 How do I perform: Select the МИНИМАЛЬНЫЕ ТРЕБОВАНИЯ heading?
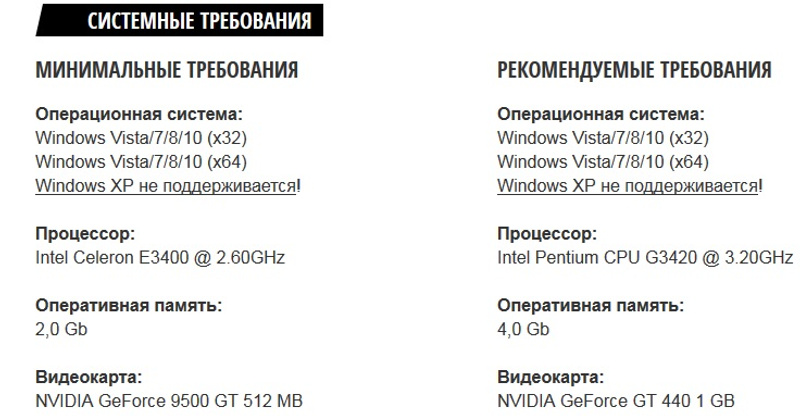(x=167, y=71)
